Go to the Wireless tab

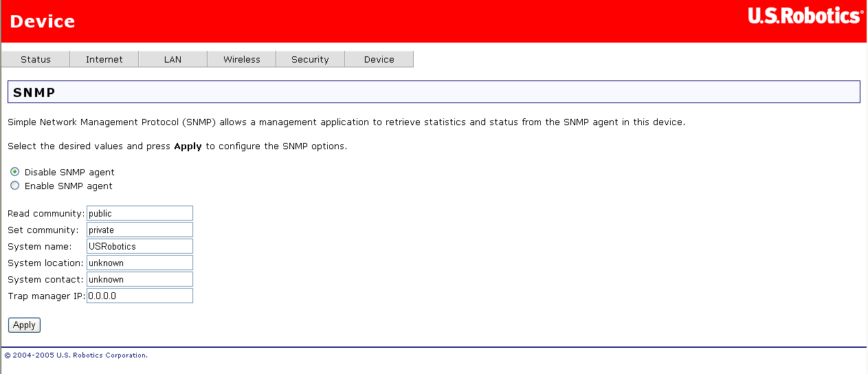(x=242, y=59)
